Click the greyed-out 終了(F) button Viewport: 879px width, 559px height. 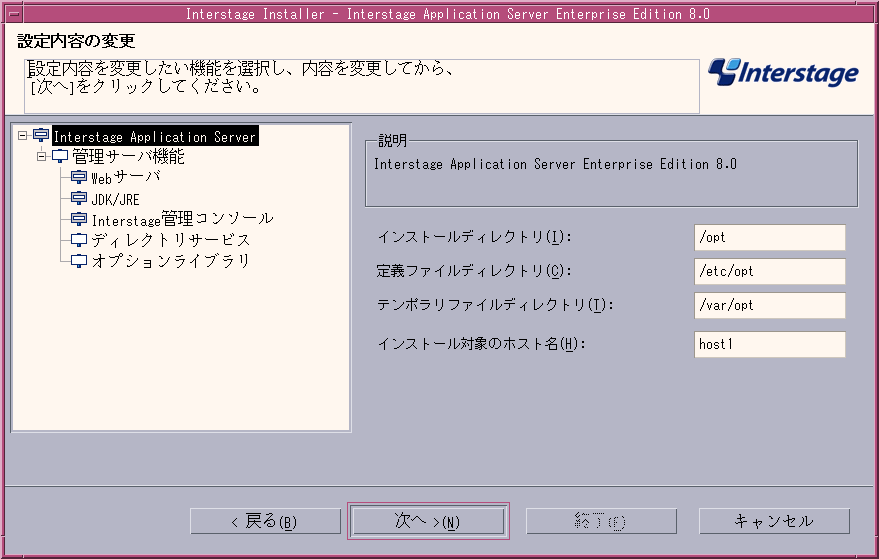coord(601,521)
